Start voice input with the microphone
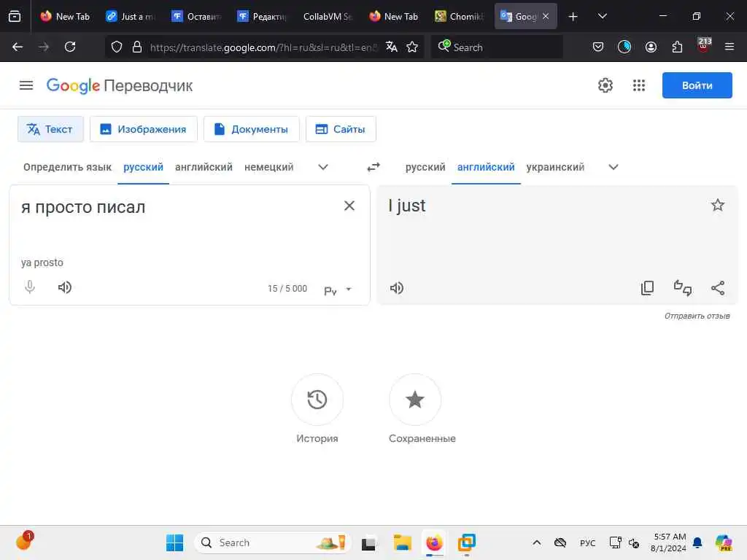 click(30, 287)
